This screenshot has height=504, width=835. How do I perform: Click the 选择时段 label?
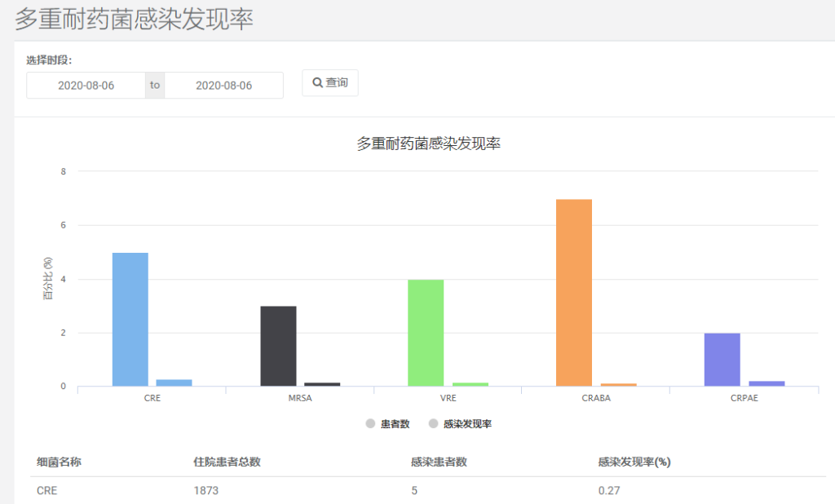point(49,60)
